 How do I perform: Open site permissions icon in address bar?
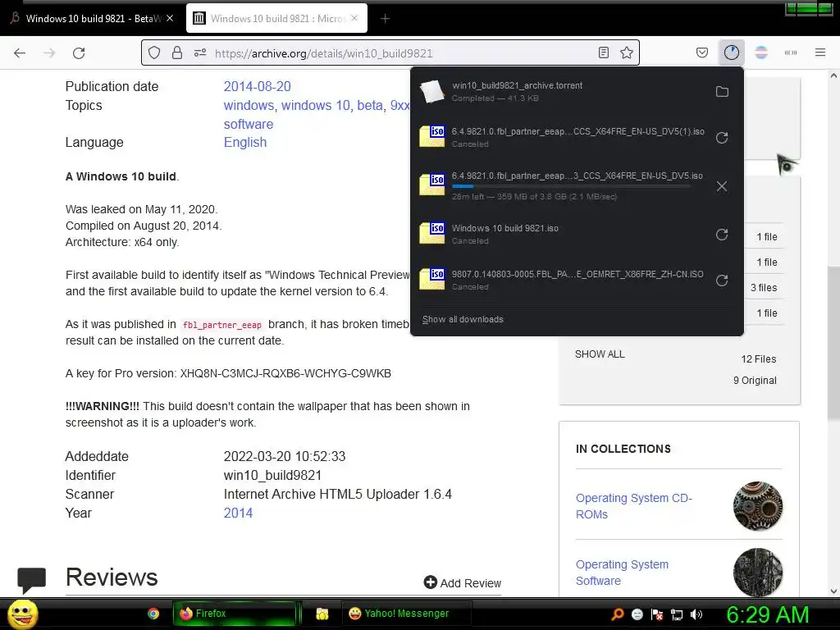pyautogui.click(x=200, y=53)
